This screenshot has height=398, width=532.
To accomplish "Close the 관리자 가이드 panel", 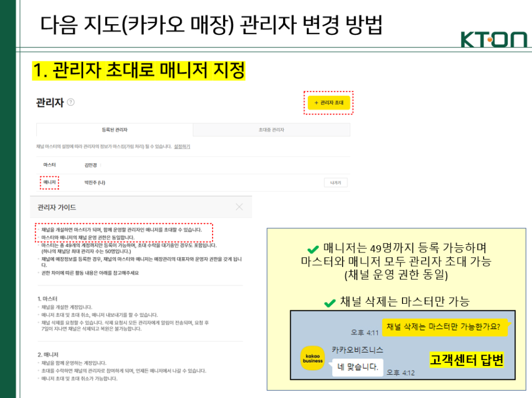I will click(x=239, y=207).
